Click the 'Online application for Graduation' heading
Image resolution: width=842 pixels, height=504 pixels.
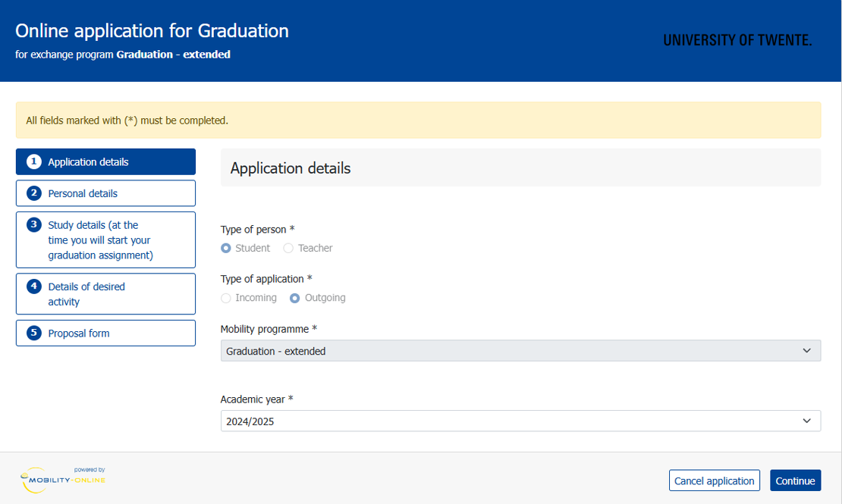coord(152,30)
